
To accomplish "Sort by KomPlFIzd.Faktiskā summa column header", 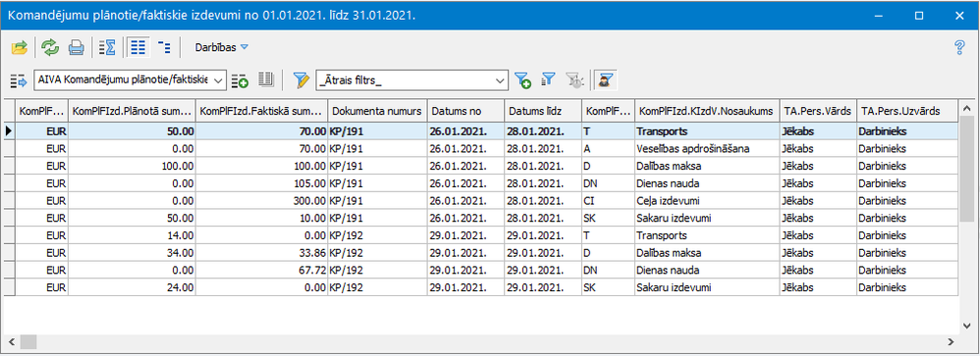I will pos(262,111).
